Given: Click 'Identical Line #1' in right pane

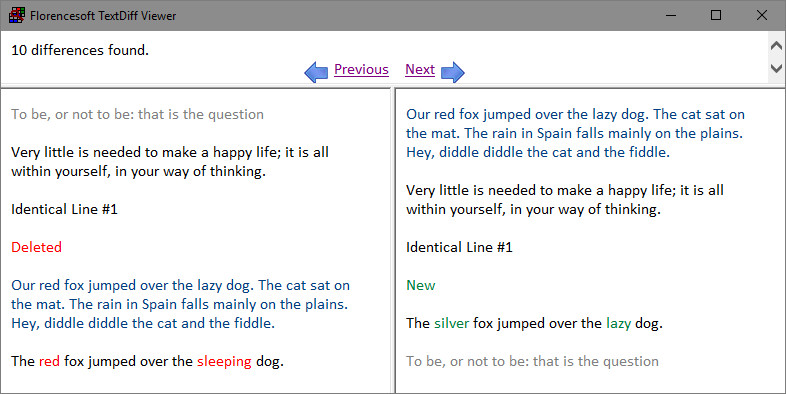Looking at the screenshot, I should tap(459, 247).
